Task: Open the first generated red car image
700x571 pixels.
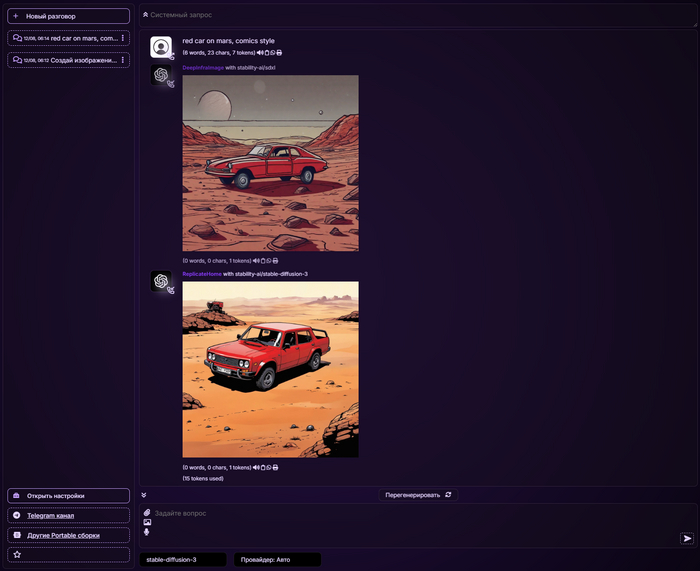Action: coord(270,163)
